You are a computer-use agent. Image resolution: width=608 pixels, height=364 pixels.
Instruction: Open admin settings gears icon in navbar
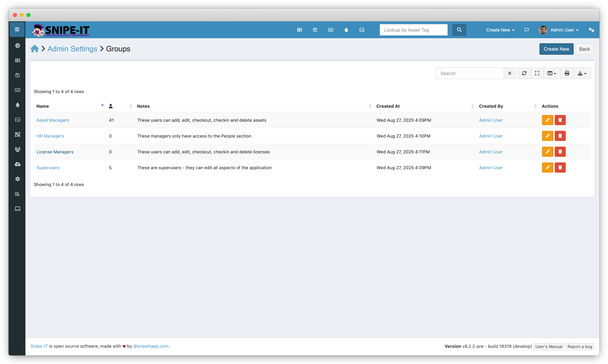591,30
